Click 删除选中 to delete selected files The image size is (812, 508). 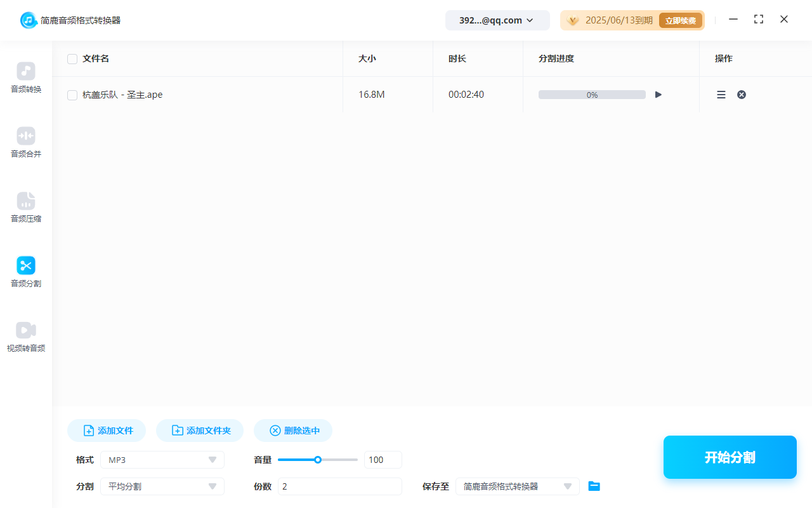pos(292,430)
